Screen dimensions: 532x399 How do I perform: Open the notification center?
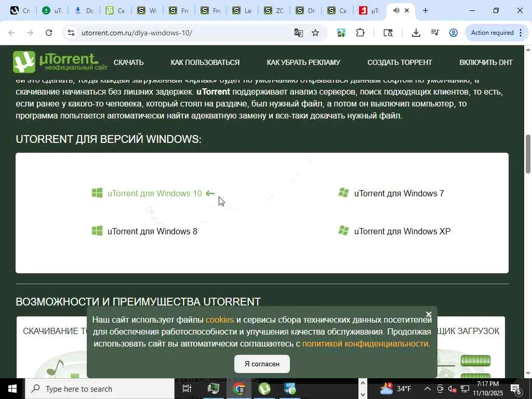(516, 389)
